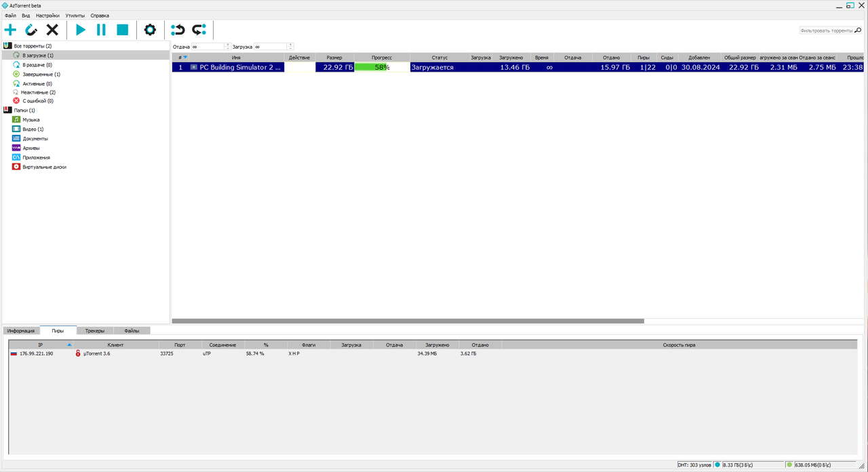
Task: Switch to the Информация tab
Action: (x=21, y=331)
